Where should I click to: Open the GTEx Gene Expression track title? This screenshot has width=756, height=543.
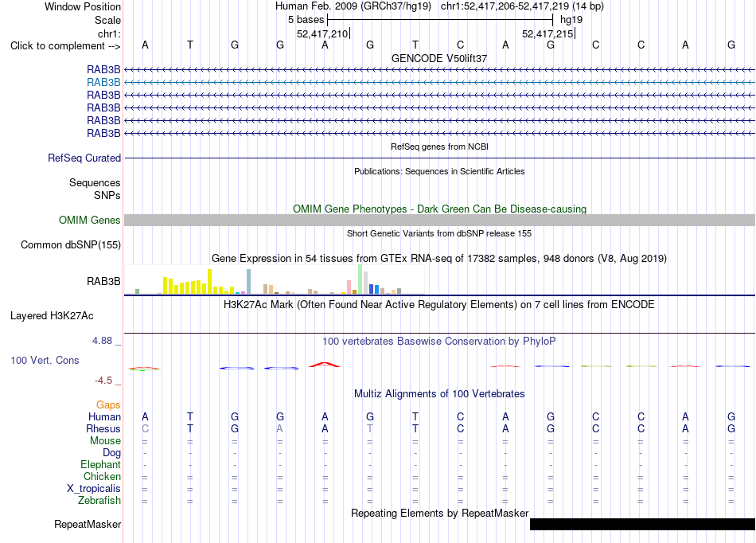tap(439, 259)
